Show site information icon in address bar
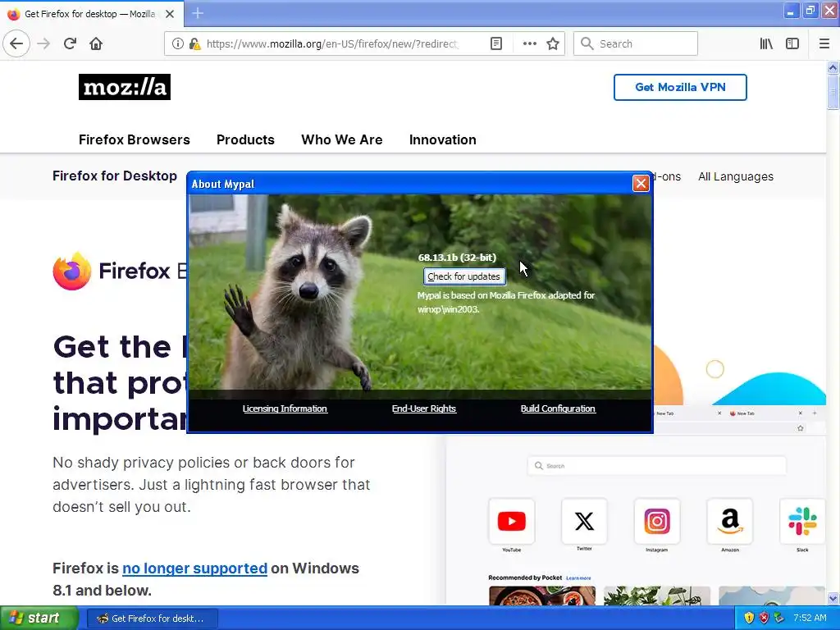The image size is (840, 630). [177, 43]
